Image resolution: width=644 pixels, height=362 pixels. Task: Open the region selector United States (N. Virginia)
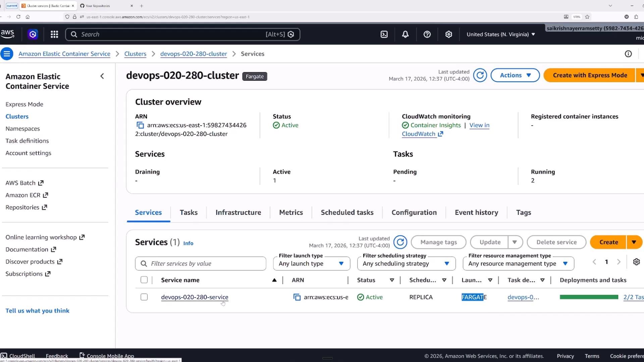coord(500,34)
